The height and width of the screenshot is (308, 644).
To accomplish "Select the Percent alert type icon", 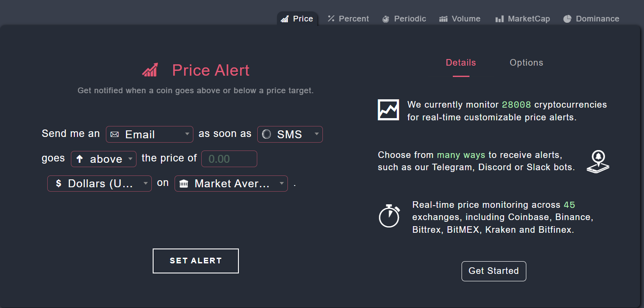I will click(x=331, y=18).
